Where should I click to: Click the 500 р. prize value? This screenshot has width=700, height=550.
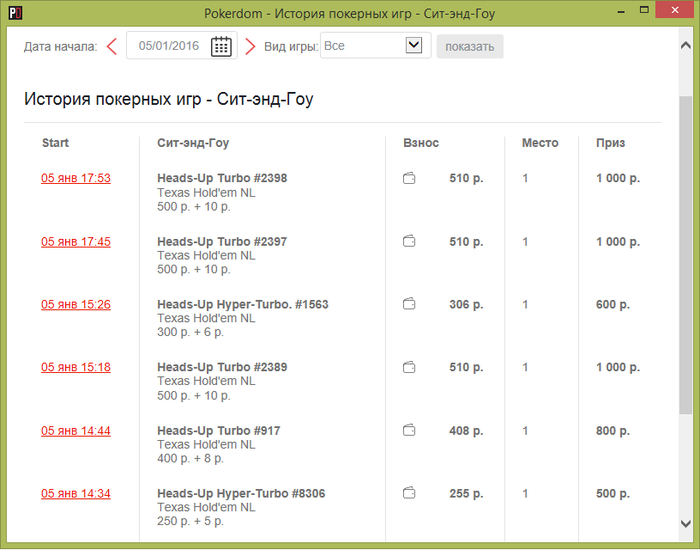click(x=612, y=494)
